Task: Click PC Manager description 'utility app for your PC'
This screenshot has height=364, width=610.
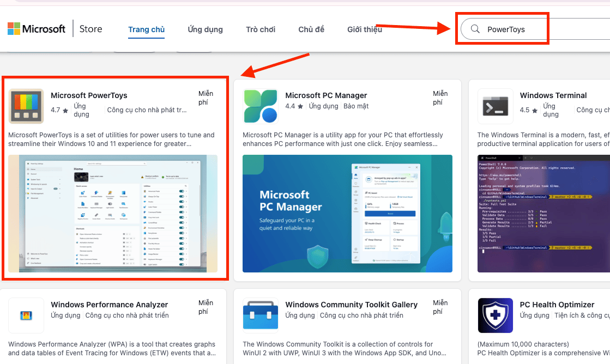Action: (x=343, y=139)
